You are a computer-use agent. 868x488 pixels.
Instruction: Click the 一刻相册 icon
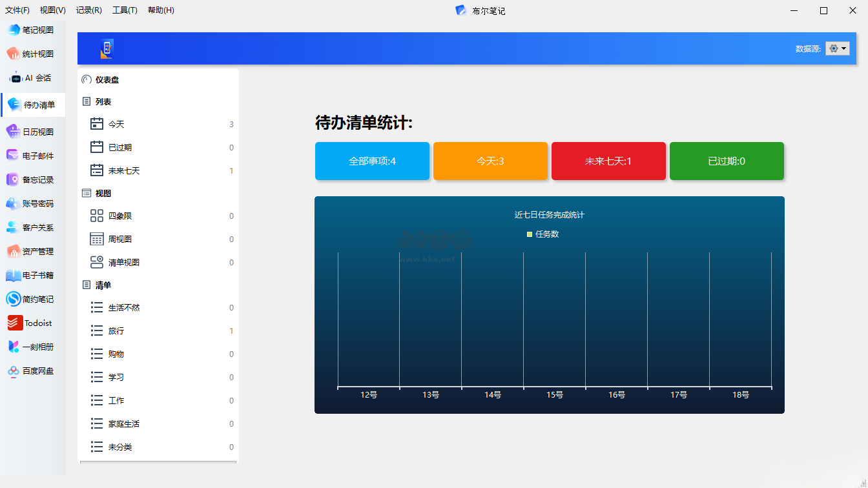click(x=14, y=347)
